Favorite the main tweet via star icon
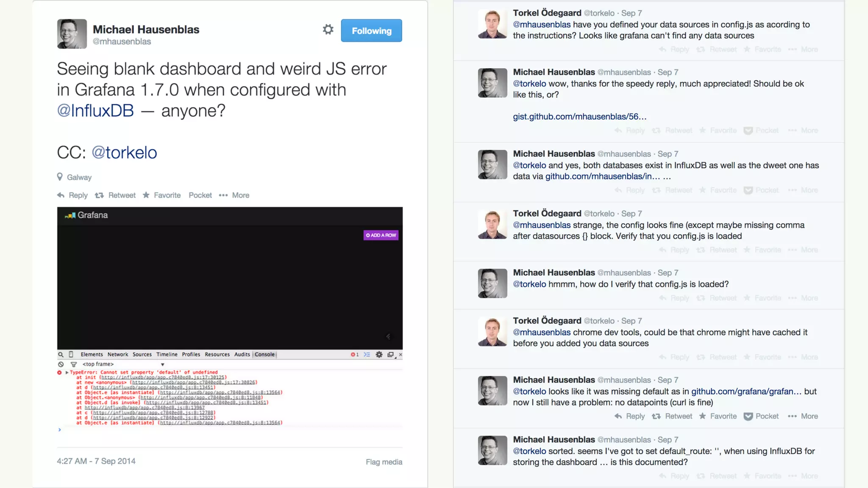Viewport: 868px width, 488px height. pyautogui.click(x=146, y=195)
